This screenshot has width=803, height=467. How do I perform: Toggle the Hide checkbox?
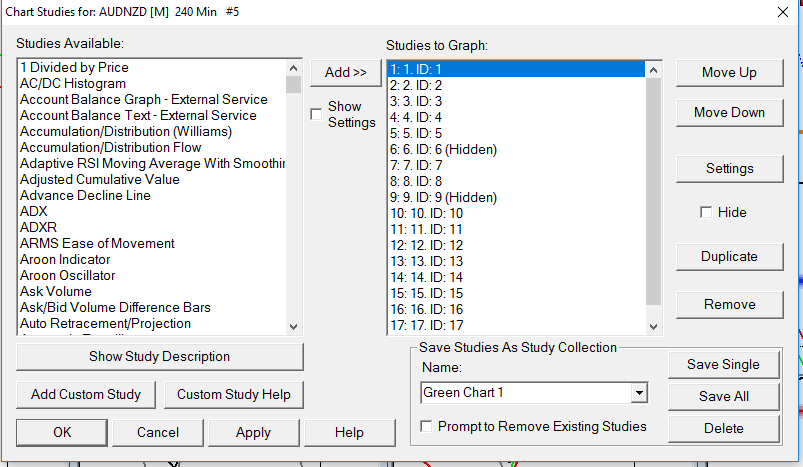coord(707,212)
